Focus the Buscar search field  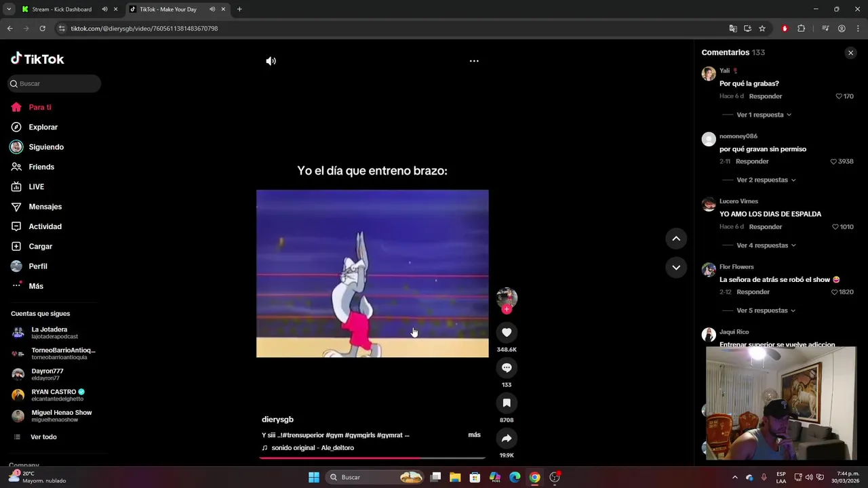click(x=54, y=83)
